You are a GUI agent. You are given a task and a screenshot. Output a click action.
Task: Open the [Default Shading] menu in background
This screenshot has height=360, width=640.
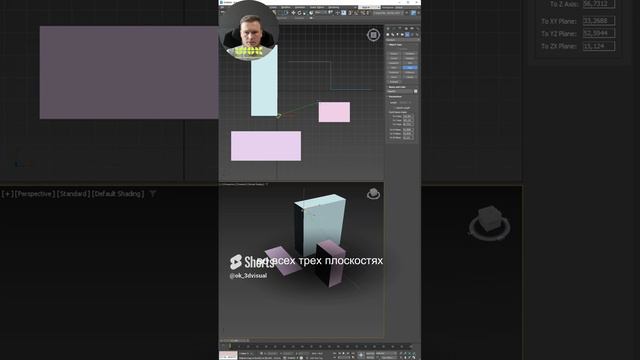(118, 194)
